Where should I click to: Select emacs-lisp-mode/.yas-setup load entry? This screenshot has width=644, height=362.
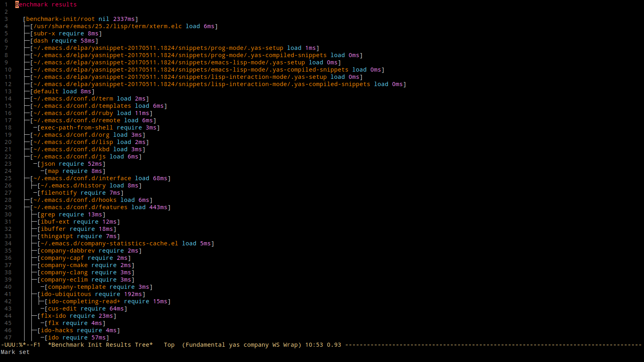[x=186, y=62]
